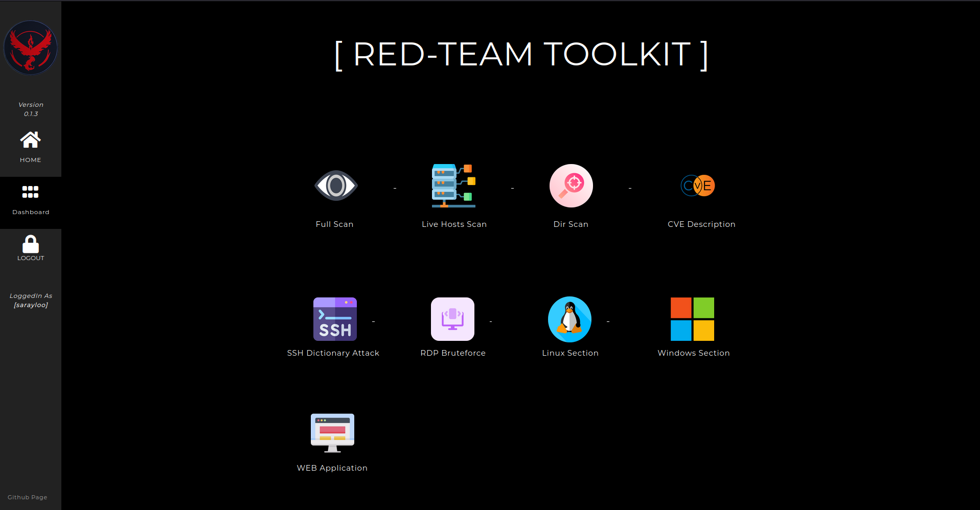Click the Dashboard label in sidebar
The width and height of the screenshot is (980, 510).
pos(31,212)
